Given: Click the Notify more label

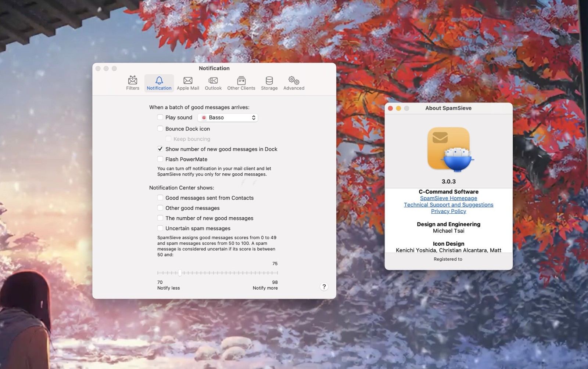Looking at the screenshot, I should tap(265, 288).
